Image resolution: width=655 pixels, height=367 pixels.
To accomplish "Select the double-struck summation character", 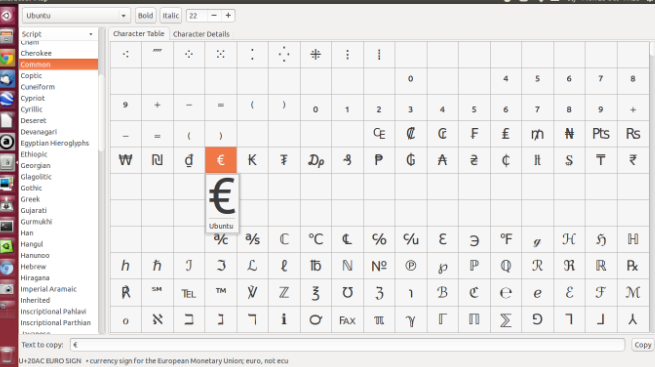I will (x=505, y=320).
